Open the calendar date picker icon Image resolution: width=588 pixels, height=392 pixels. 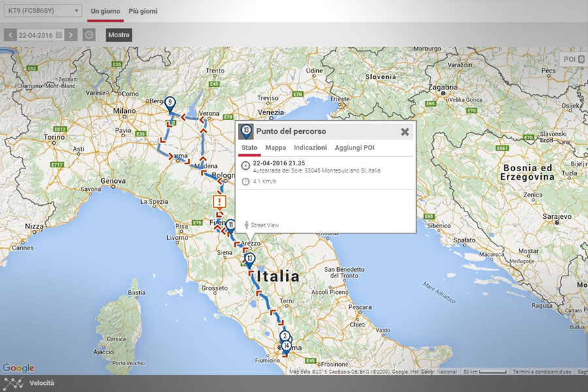59,35
